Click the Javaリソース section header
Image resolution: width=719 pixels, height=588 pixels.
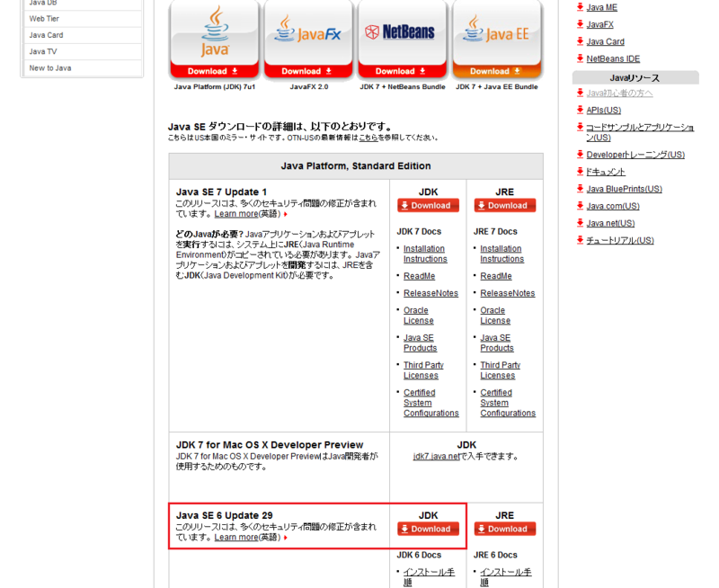[x=635, y=78]
